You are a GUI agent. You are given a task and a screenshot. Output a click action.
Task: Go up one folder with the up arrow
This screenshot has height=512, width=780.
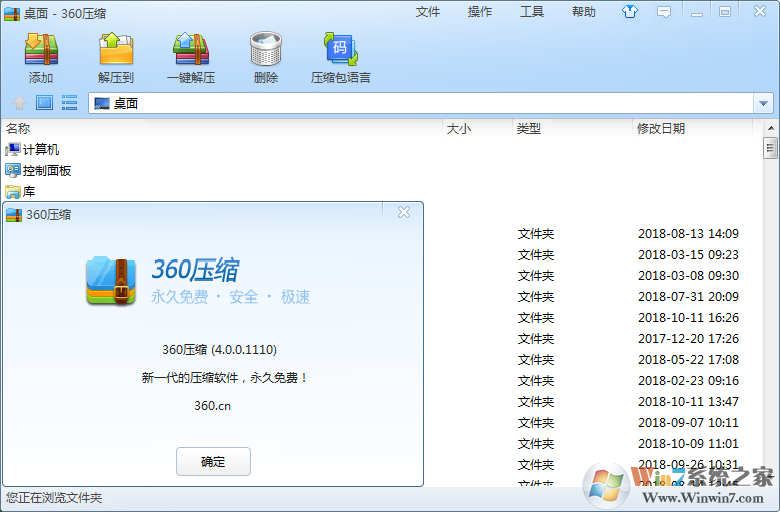click(19, 103)
